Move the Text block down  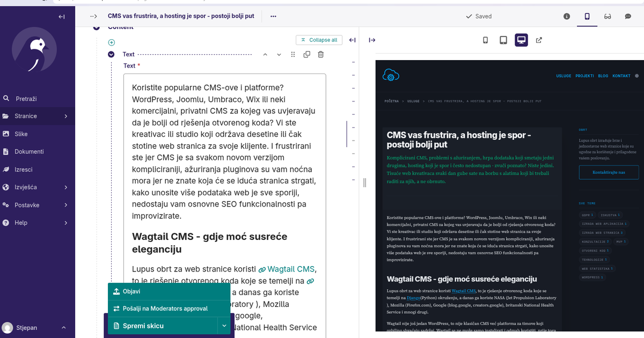[279, 54]
